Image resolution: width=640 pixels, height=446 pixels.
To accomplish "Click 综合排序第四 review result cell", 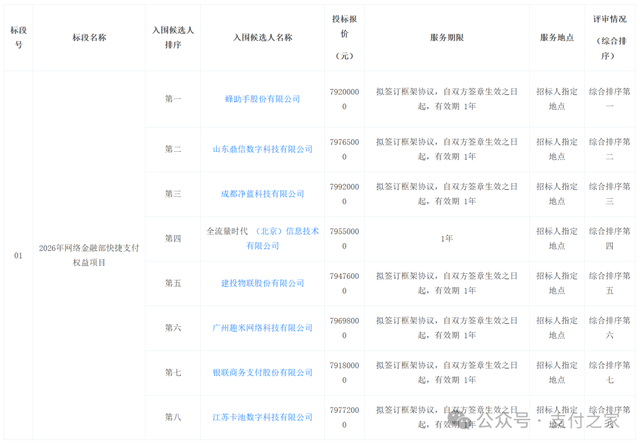I will coord(610,238).
